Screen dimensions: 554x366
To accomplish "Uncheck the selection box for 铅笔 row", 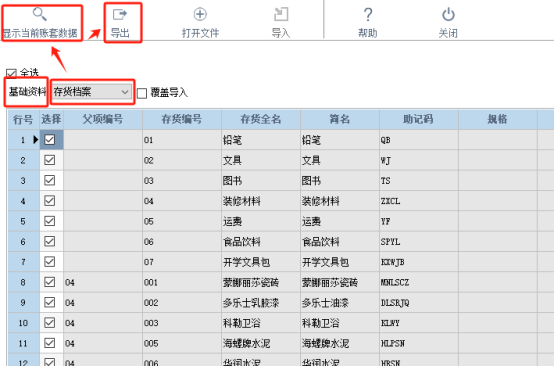I will pyautogui.click(x=49, y=140).
